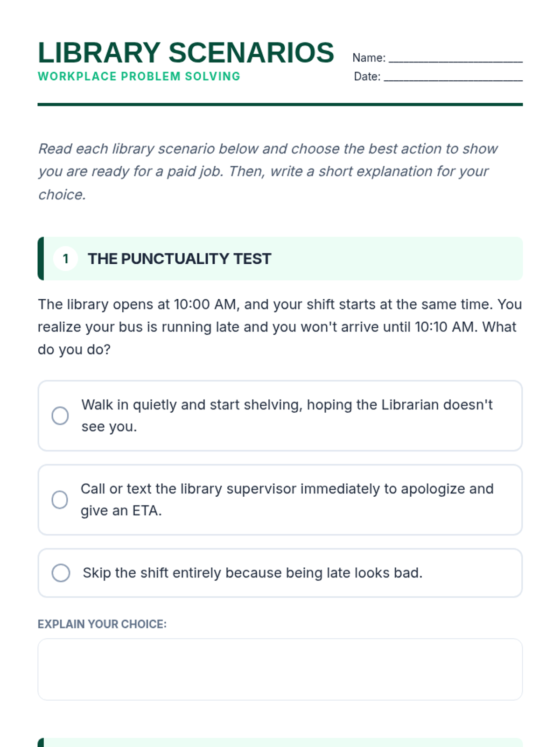Viewport: 560px width, 747px height.
Task: Select the 'Walk in quietly' radio button
Action: [x=60, y=416]
